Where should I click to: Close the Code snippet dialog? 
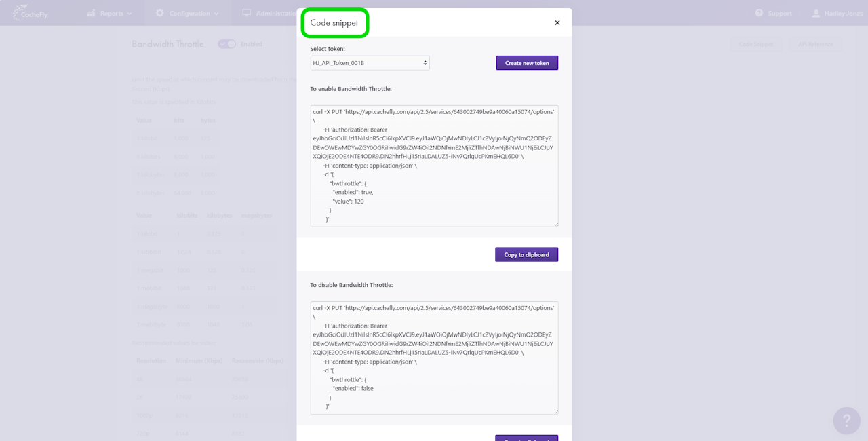click(x=557, y=23)
